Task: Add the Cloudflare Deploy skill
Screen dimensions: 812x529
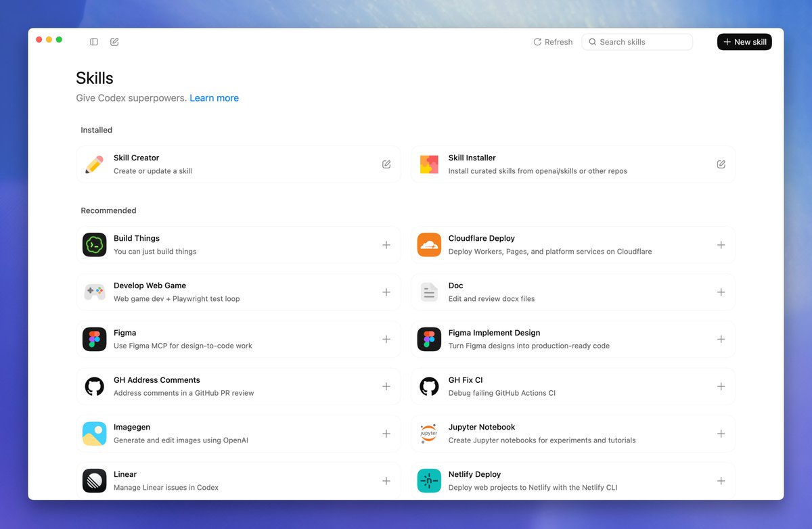Action: (x=721, y=245)
